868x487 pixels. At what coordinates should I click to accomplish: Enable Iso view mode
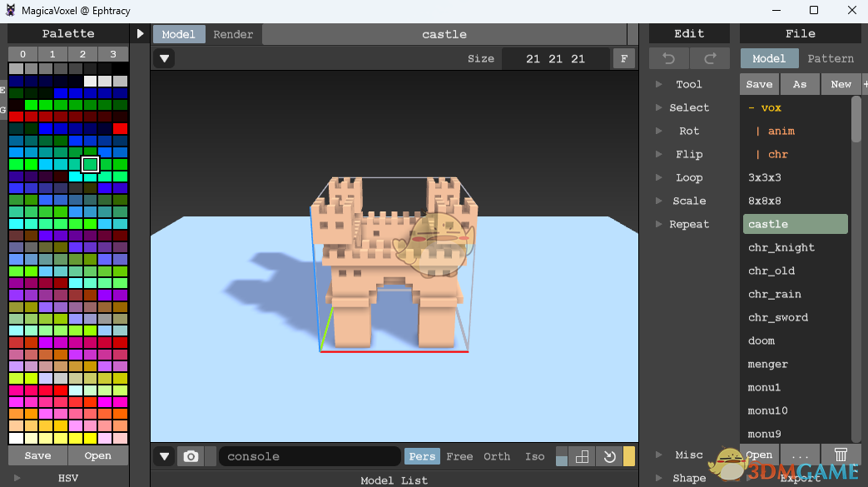pos(535,456)
